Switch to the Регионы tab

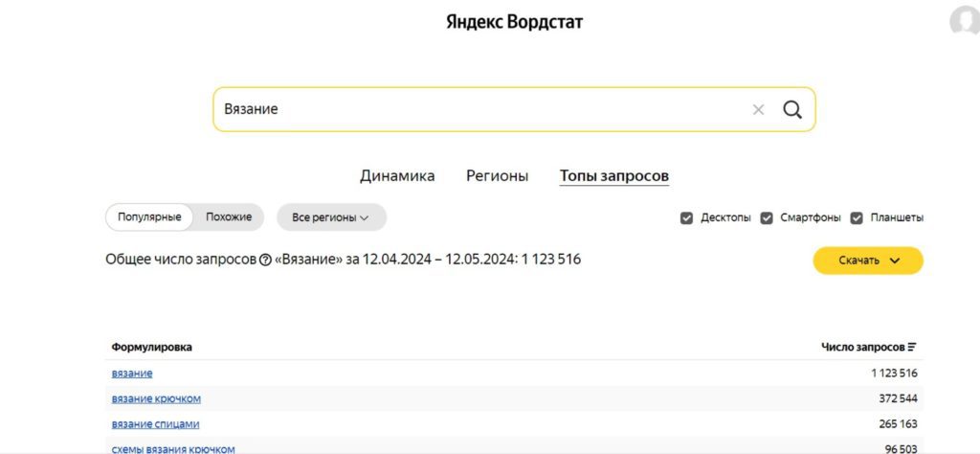click(497, 175)
